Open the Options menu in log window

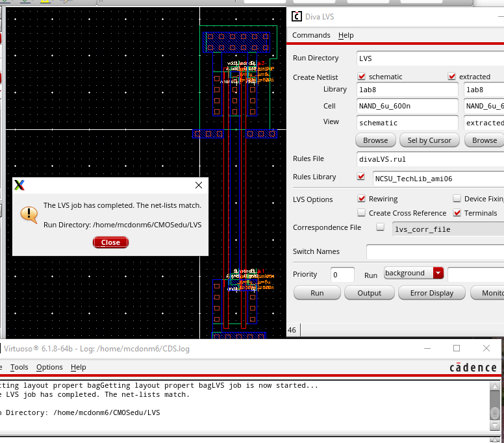49,367
